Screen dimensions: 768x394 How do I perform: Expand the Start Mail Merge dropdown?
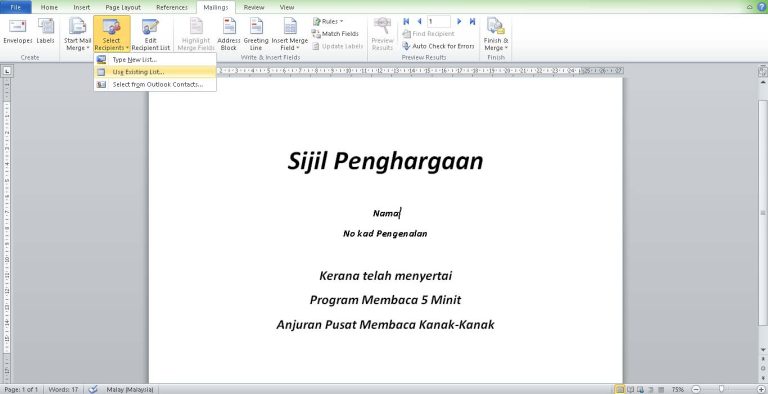(x=77, y=33)
